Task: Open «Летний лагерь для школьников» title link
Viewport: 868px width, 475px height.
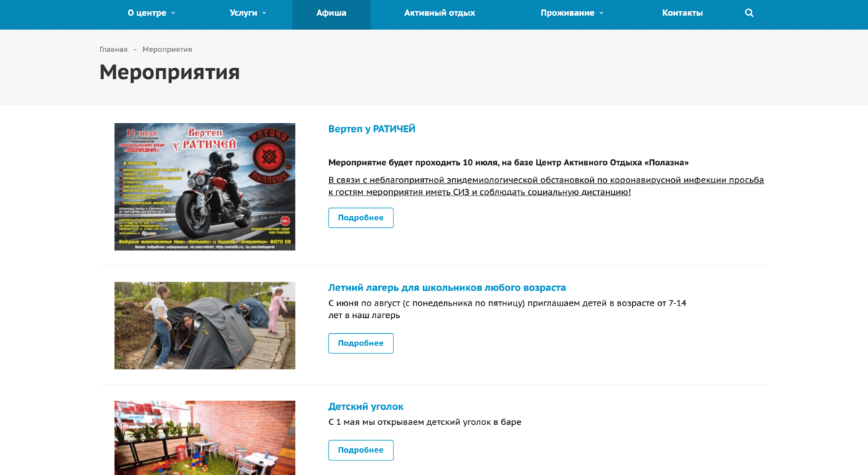Action: point(447,287)
